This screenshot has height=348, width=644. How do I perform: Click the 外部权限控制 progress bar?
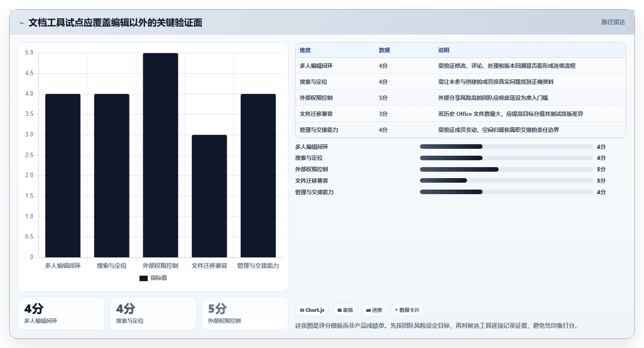(x=506, y=169)
